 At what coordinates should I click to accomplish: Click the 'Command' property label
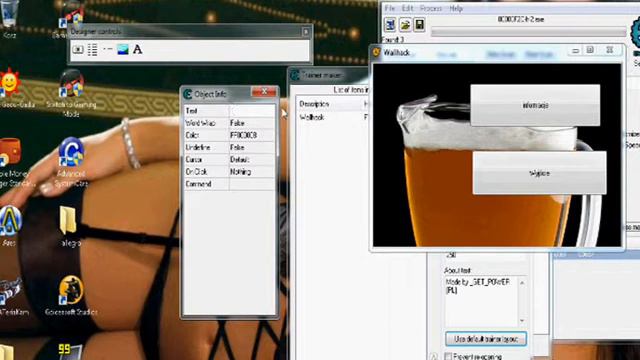click(198, 184)
